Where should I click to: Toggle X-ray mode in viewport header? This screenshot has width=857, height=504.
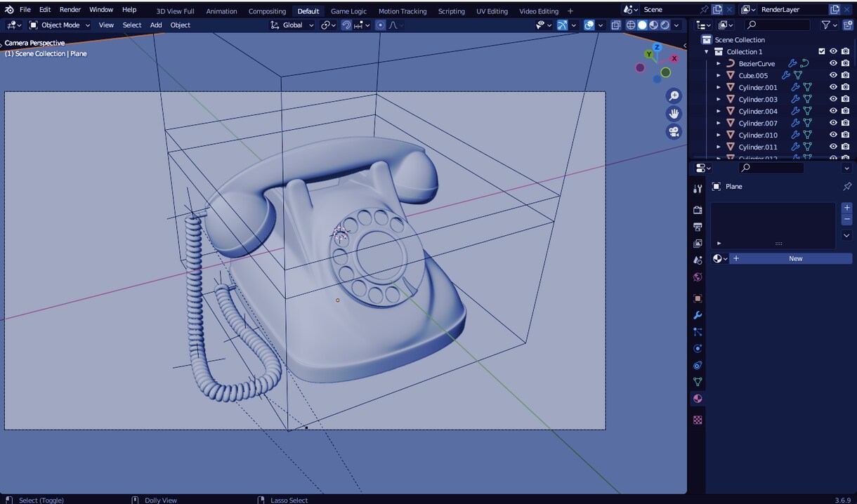point(615,25)
